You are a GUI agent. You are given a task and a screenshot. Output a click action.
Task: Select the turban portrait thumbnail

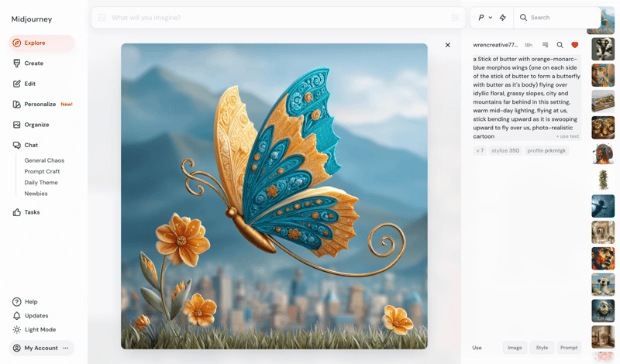tap(603, 75)
